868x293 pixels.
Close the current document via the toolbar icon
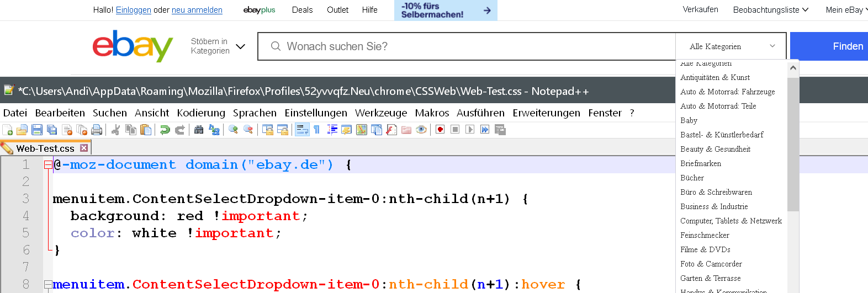(67, 130)
